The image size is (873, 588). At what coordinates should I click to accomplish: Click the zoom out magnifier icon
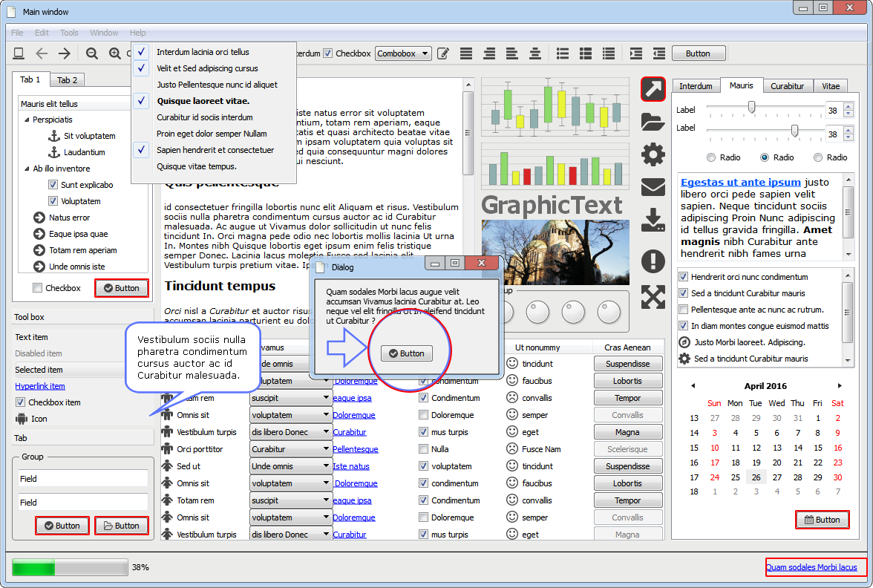coord(92,53)
